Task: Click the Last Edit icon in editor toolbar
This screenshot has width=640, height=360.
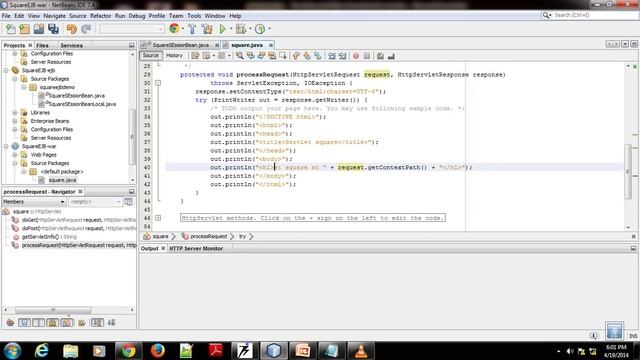Action: pyautogui.click(x=195, y=56)
